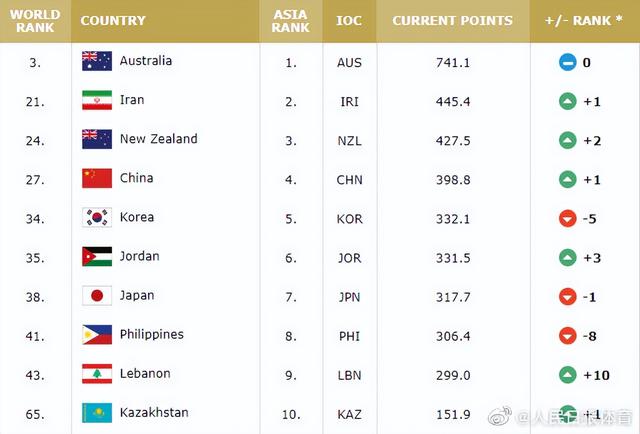
Task: Click the Australia flag icon
Action: pos(97,61)
